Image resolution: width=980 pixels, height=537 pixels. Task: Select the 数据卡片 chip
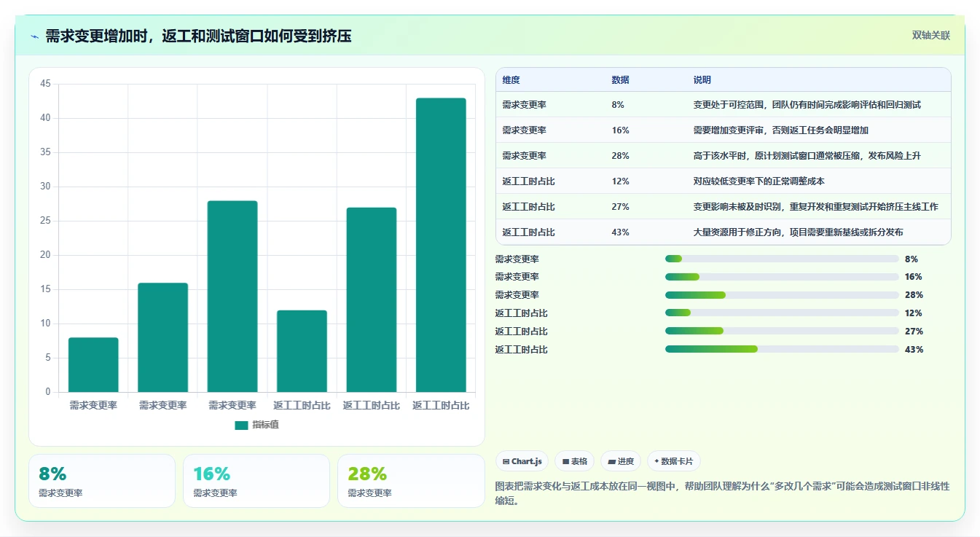coord(674,461)
